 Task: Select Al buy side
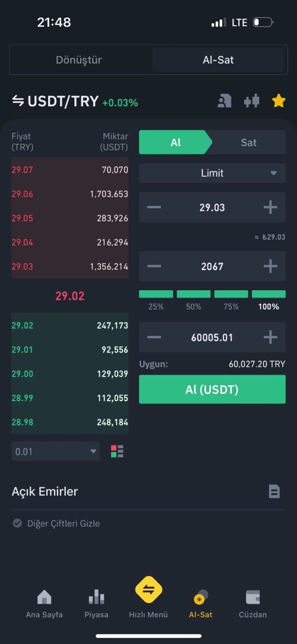point(176,142)
